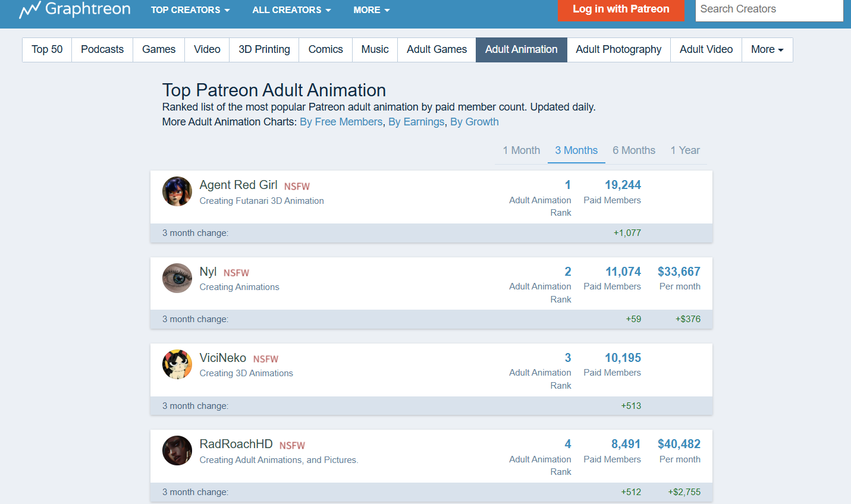Focus the Search Creators field
851x504 pixels.
pyautogui.click(x=769, y=10)
